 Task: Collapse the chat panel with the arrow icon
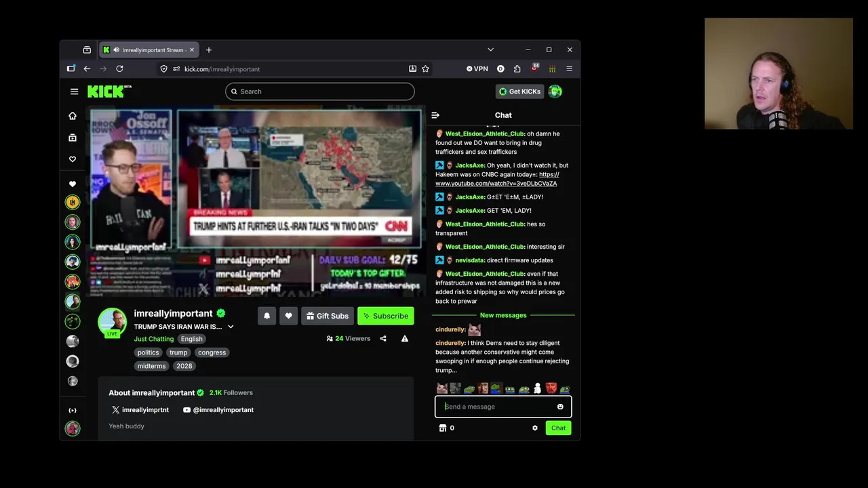click(x=435, y=115)
